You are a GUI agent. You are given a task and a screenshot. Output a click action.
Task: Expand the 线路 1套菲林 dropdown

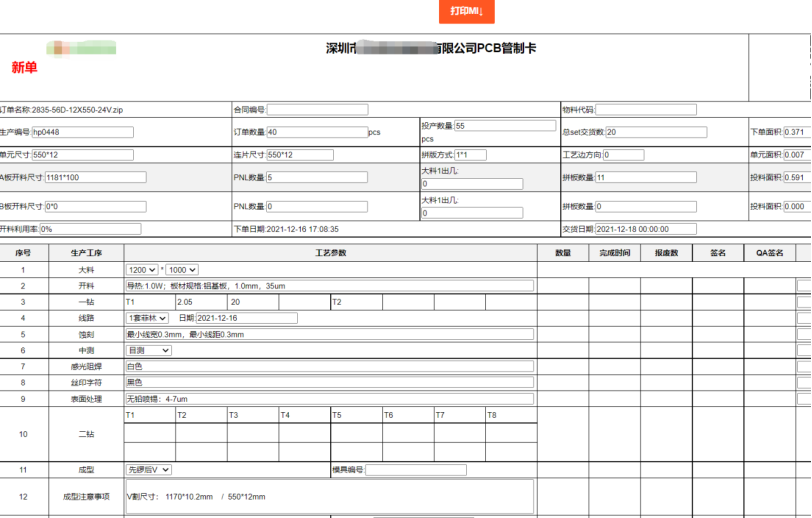tap(148, 318)
